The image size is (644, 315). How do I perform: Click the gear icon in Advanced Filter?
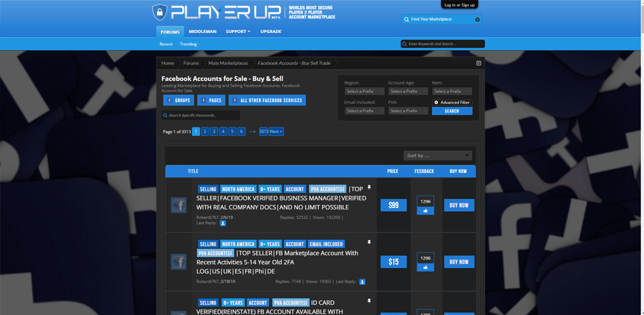tap(436, 102)
